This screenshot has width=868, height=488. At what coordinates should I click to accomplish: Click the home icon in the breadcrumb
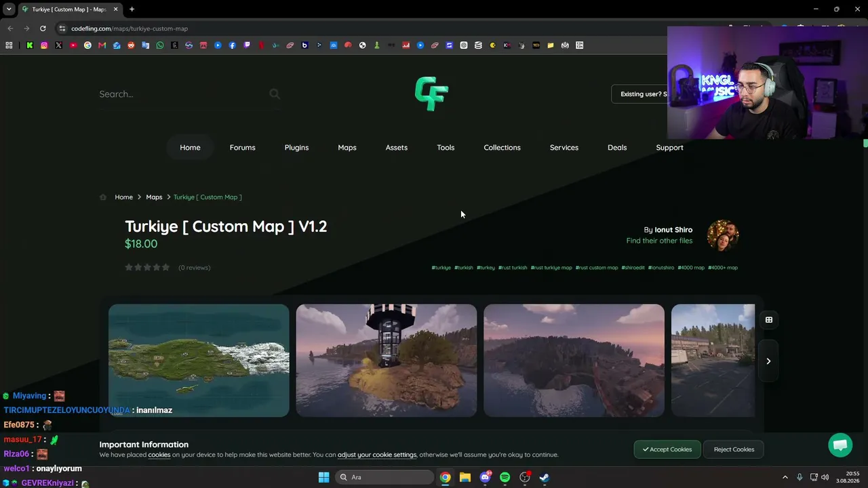pyautogui.click(x=103, y=197)
